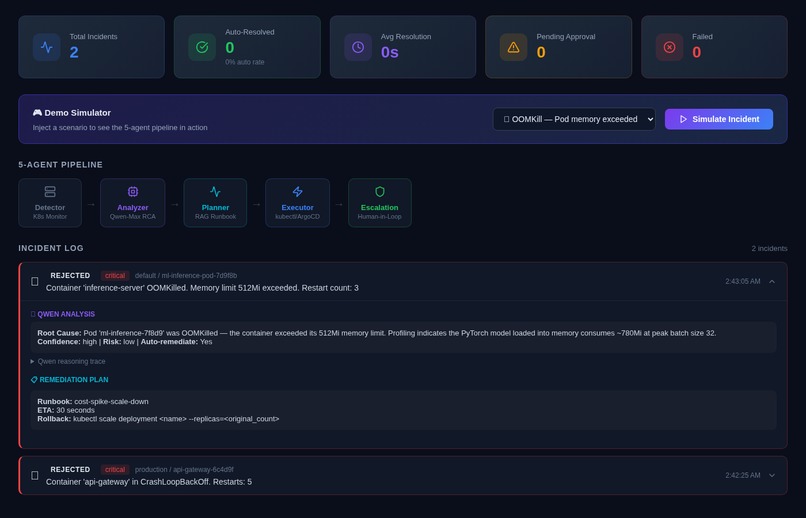Viewport: 806px width, 518px height.
Task: Click the tag icon beside Remediation Plan
Action: 34,380
